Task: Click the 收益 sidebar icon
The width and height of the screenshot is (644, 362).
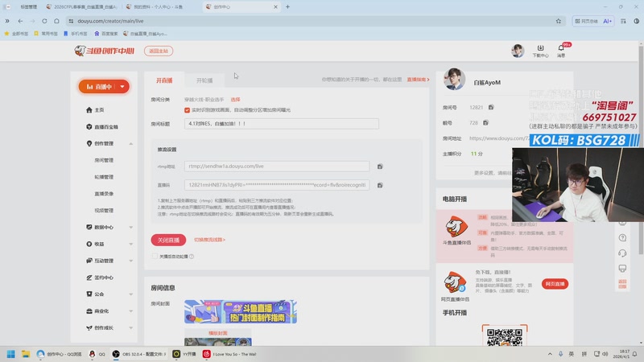Action: pyautogui.click(x=89, y=244)
